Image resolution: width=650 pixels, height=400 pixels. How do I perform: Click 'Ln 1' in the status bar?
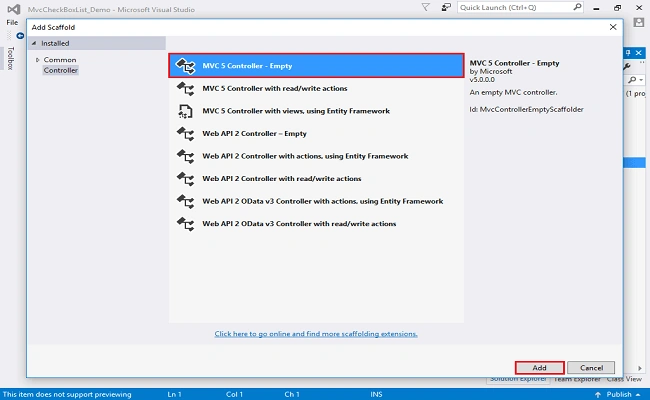tap(175, 395)
